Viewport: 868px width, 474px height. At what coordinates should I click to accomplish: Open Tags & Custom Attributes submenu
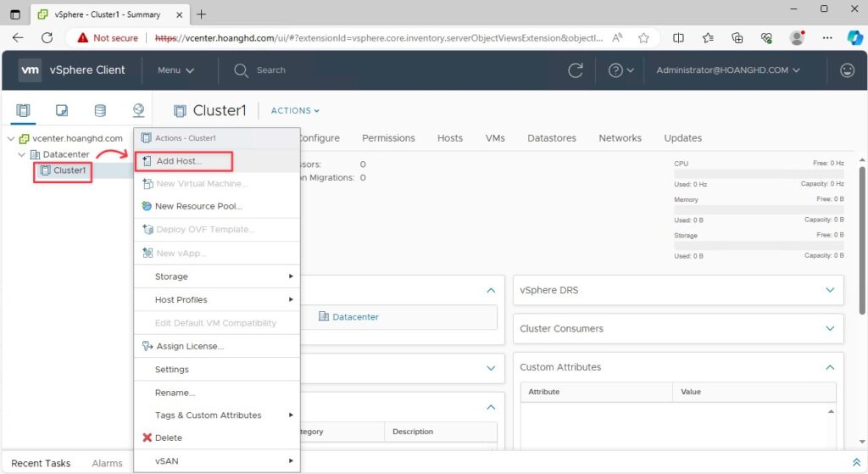[217, 415]
